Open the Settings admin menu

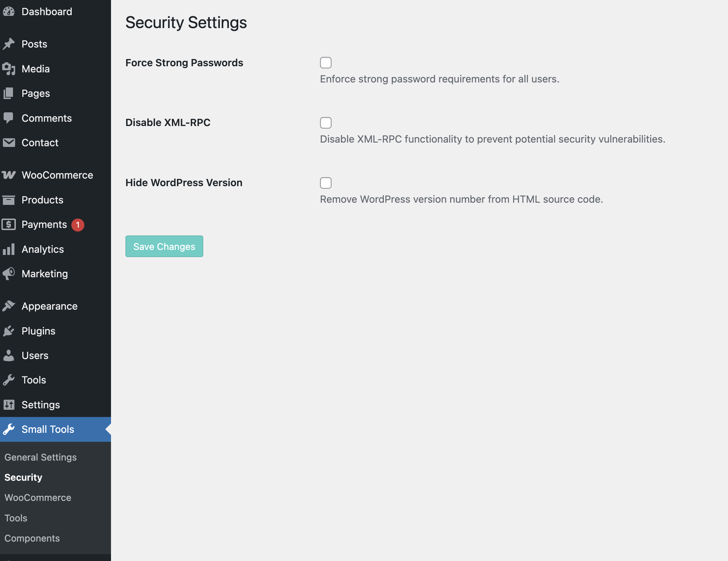click(41, 405)
